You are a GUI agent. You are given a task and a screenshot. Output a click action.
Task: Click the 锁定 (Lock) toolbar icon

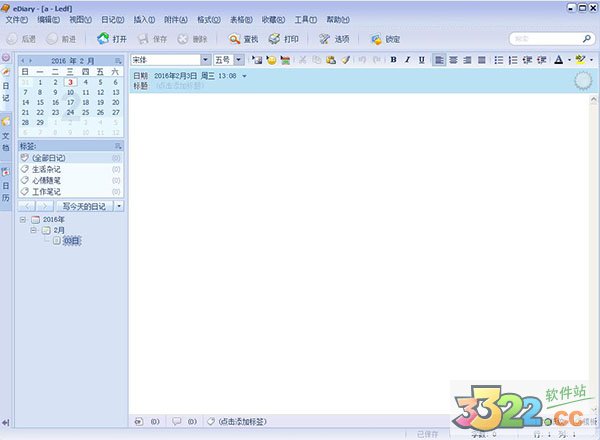tap(376, 39)
